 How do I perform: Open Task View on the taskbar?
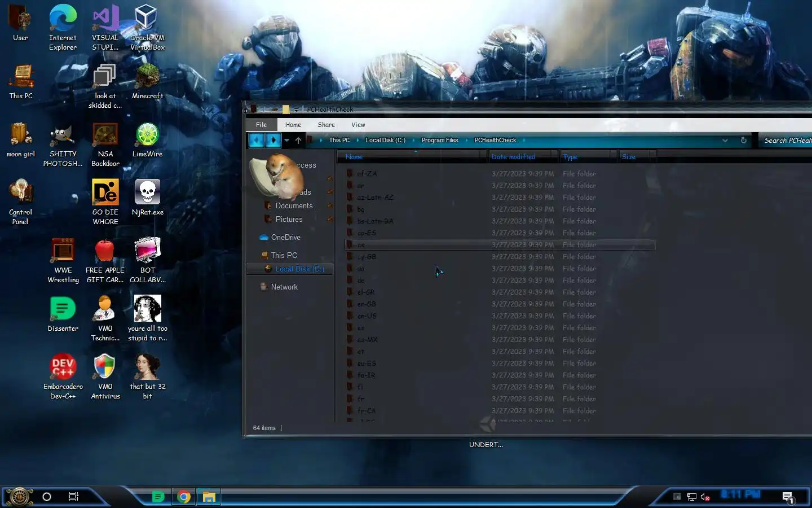(73, 497)
